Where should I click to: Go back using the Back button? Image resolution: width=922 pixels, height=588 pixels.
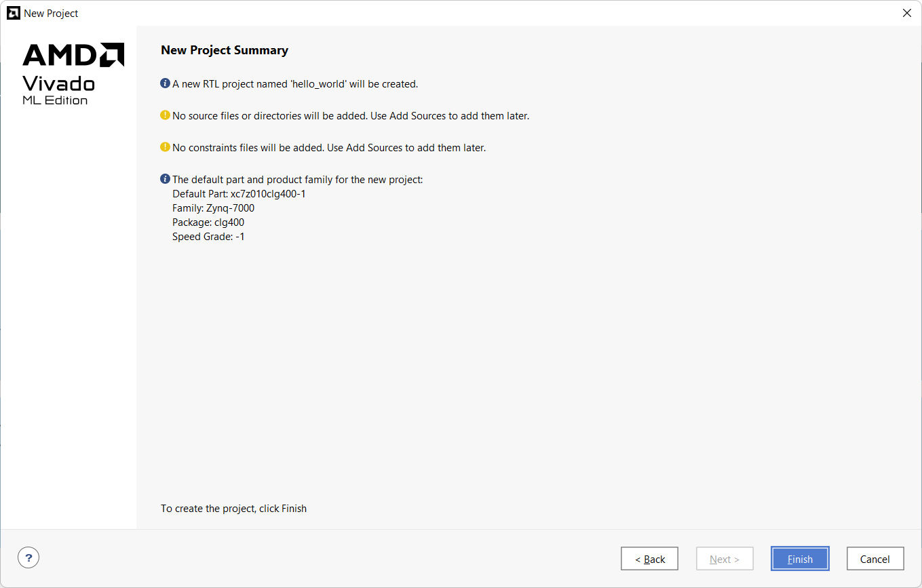[x=649, y=559]
